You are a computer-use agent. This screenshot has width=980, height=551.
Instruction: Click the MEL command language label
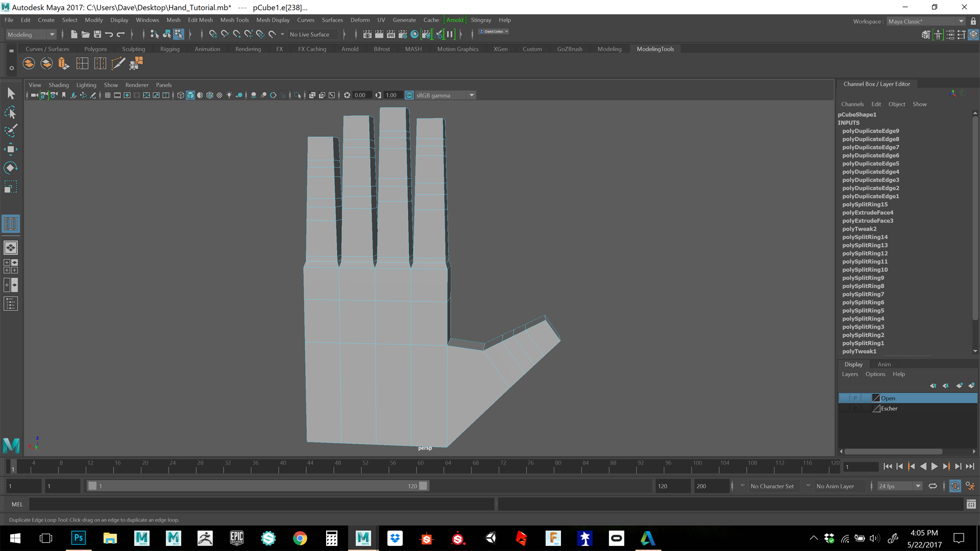pos(17,504)
